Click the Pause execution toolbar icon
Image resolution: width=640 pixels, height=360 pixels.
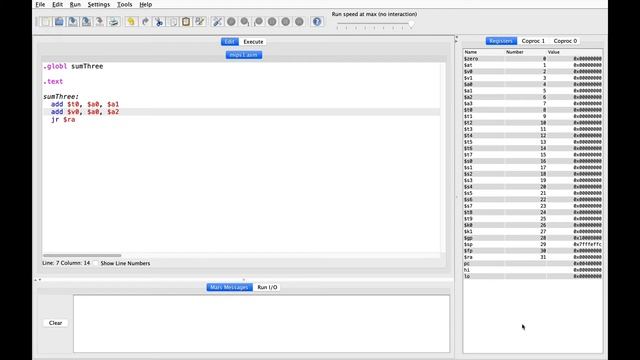(272, 22)
